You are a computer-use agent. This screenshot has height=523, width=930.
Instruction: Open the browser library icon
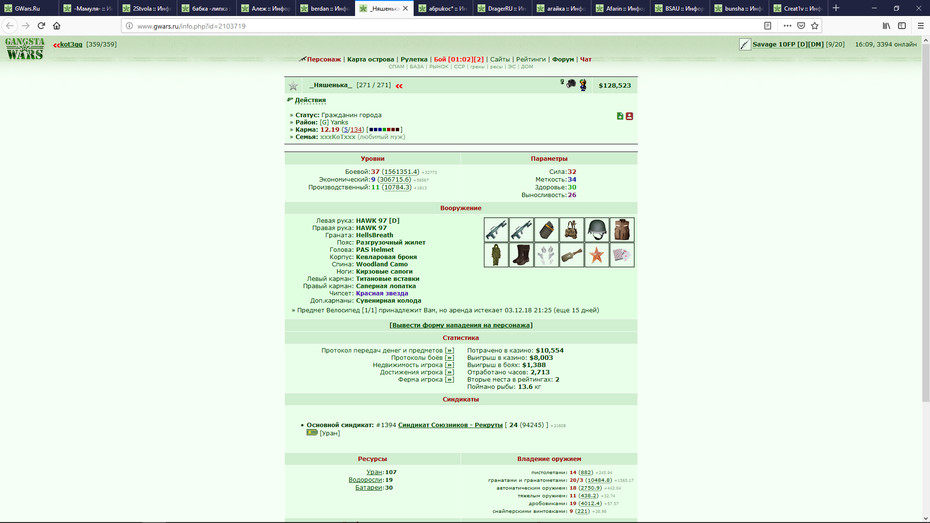pyautogui.click(x=886, y=25)
